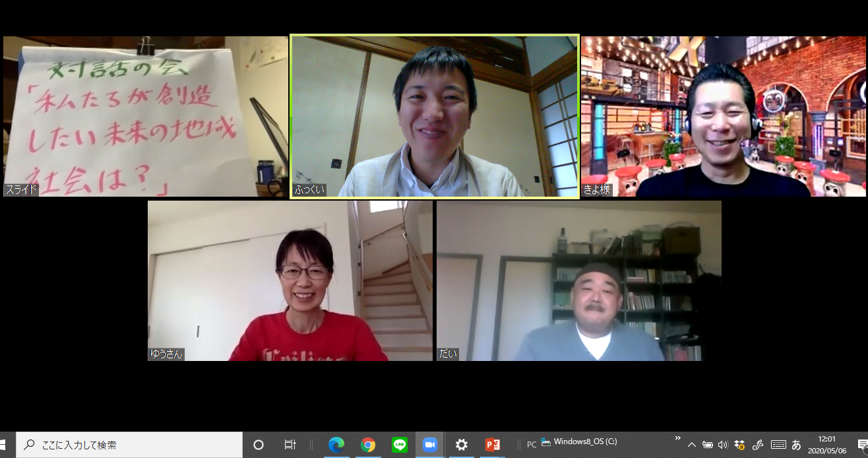Click the Cortana circle icon
The height and width of the screenshot is (458, 868).
click(x=259, y=445)
